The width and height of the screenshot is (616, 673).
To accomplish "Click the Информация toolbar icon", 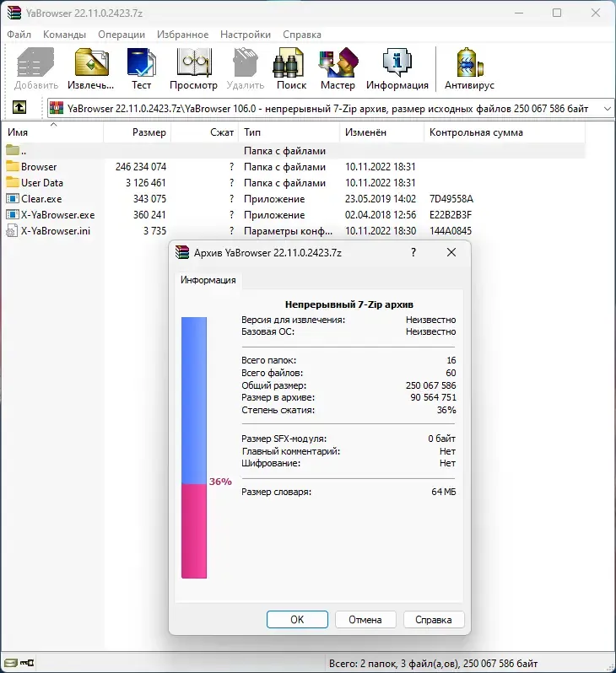I will 397,62.
